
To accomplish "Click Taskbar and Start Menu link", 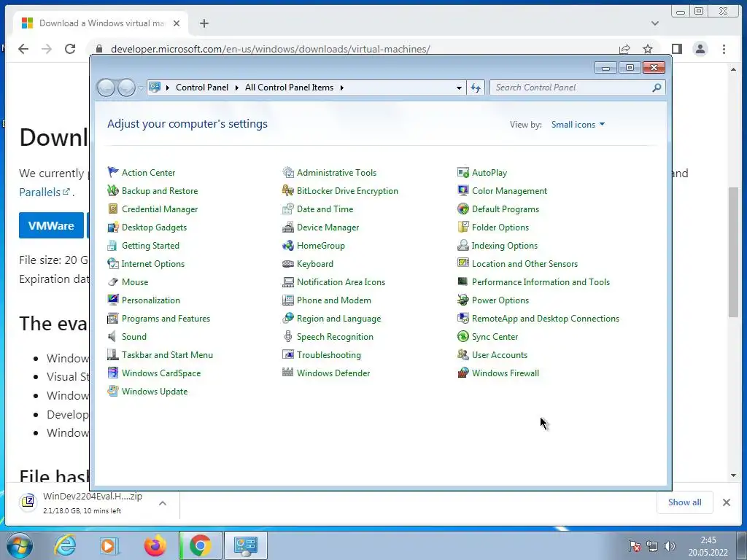I will [167, 355].
